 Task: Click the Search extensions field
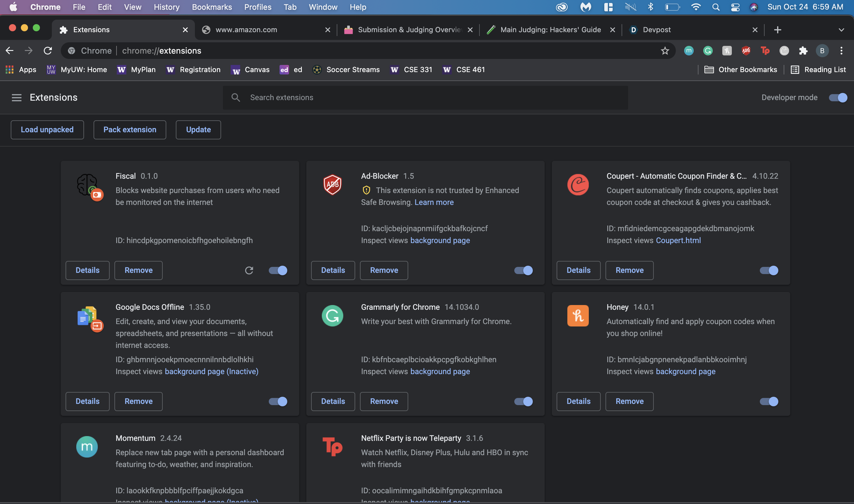coord(425,98)
